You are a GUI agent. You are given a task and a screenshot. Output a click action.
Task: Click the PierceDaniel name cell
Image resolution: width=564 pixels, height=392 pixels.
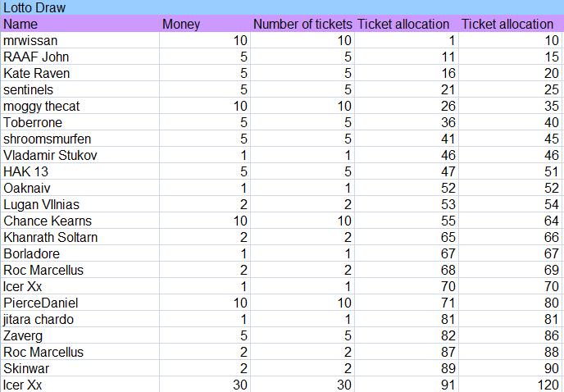pyautogui.click(x=43, y=303)
